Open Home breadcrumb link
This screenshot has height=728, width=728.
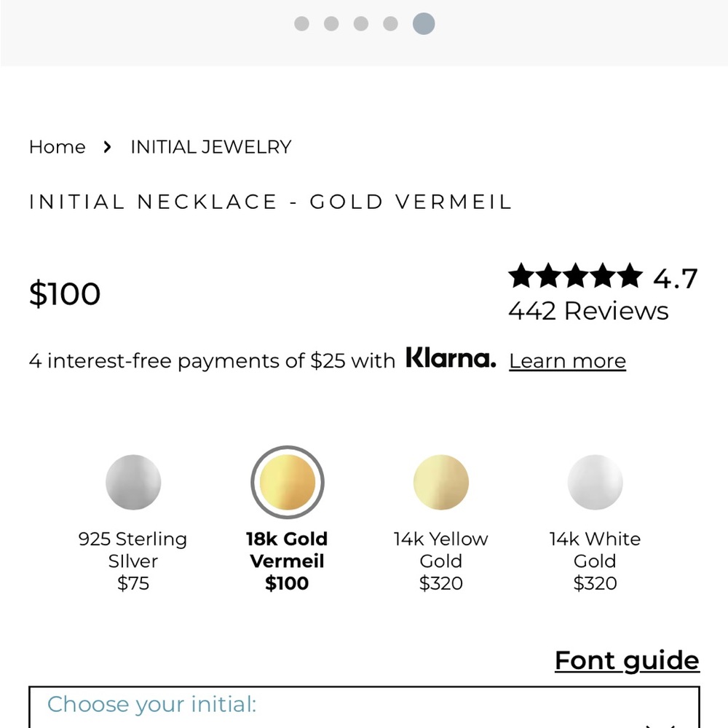[57, 147]
